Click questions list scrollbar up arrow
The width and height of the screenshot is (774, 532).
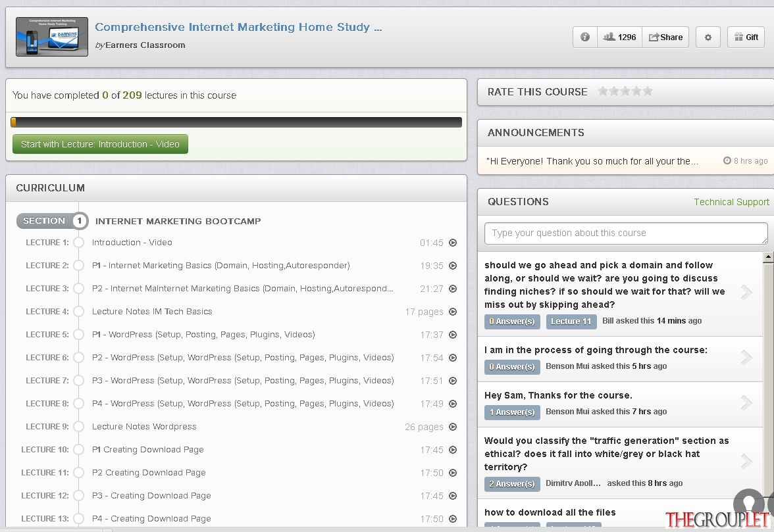coord(768,257)
